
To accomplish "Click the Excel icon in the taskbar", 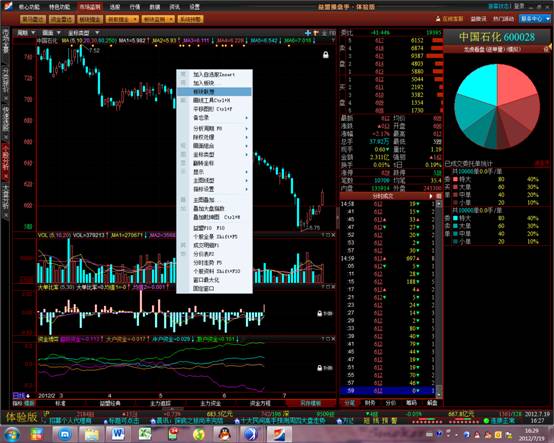I will pos(145,434).
